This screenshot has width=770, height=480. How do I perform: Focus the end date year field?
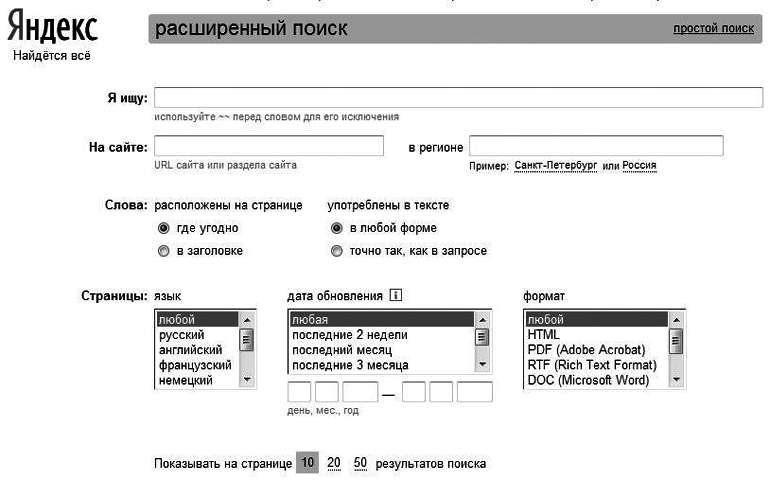[x=474, y=392]
